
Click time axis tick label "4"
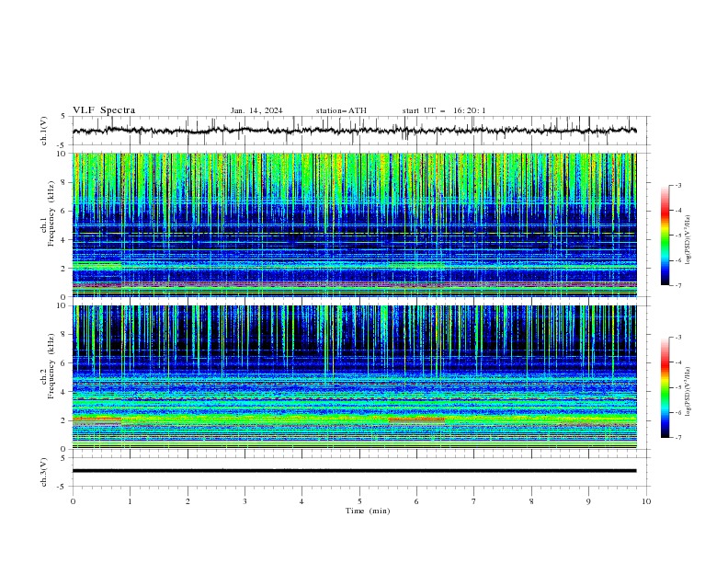(302, 501)
